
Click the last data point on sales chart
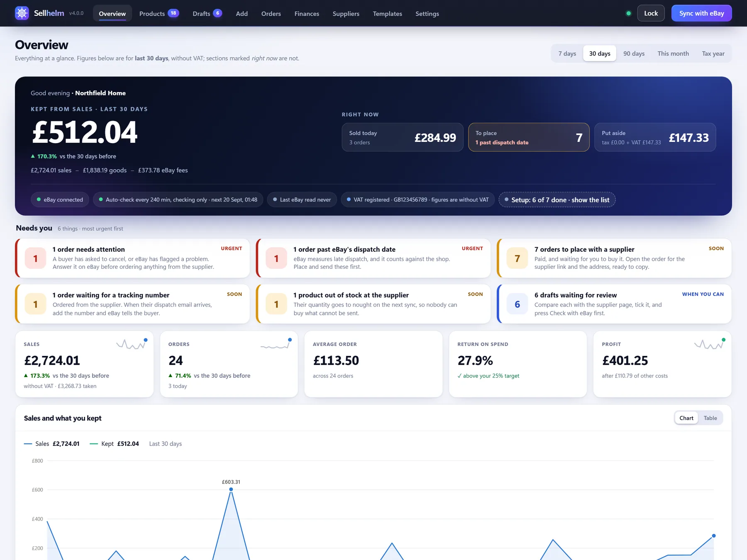coord(714,536)
